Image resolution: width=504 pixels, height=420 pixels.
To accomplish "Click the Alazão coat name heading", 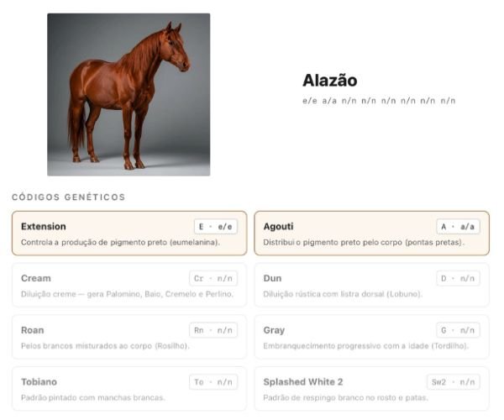I will click(x=330, y=81).
